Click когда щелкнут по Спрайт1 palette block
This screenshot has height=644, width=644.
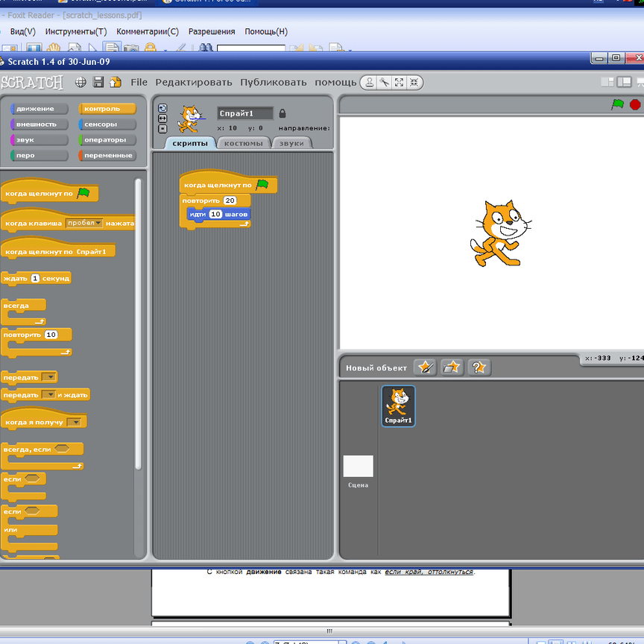[x=58, y=248]
